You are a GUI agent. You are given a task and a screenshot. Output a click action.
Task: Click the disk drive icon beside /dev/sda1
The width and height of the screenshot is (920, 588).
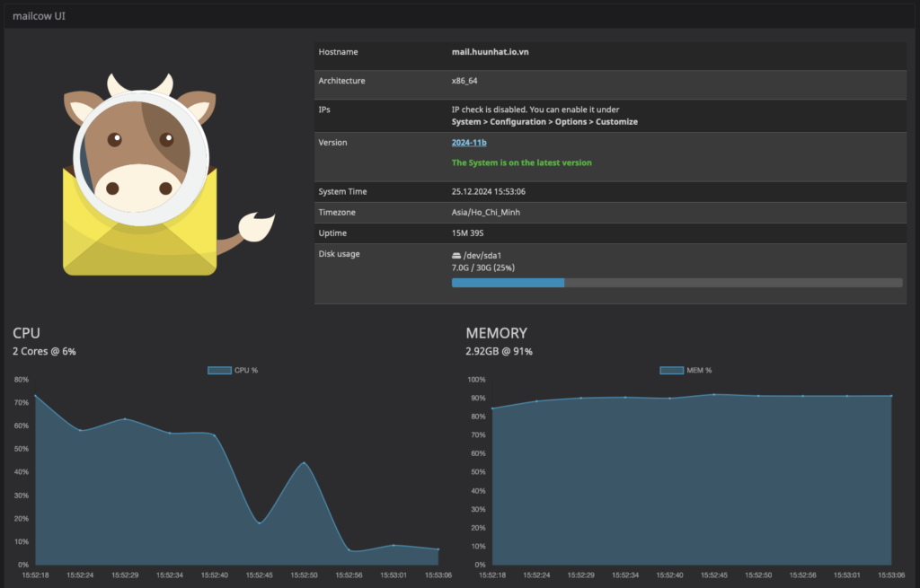pos(456,256)
